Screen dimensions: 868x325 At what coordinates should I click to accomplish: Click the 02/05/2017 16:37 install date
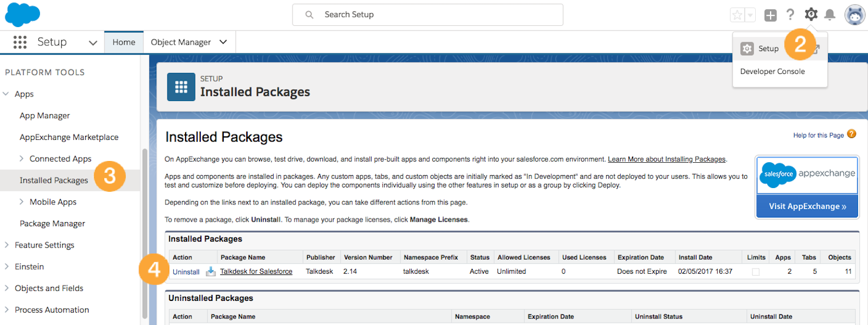tap(705, 272)
